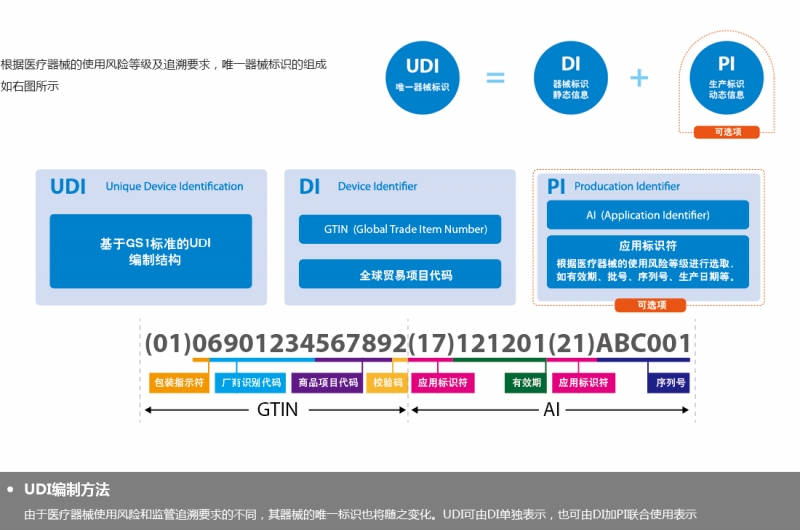Viewport: 800px width, 530px height.
Task: Click the equals sign between UDI and DI
Action: (495, 78)
